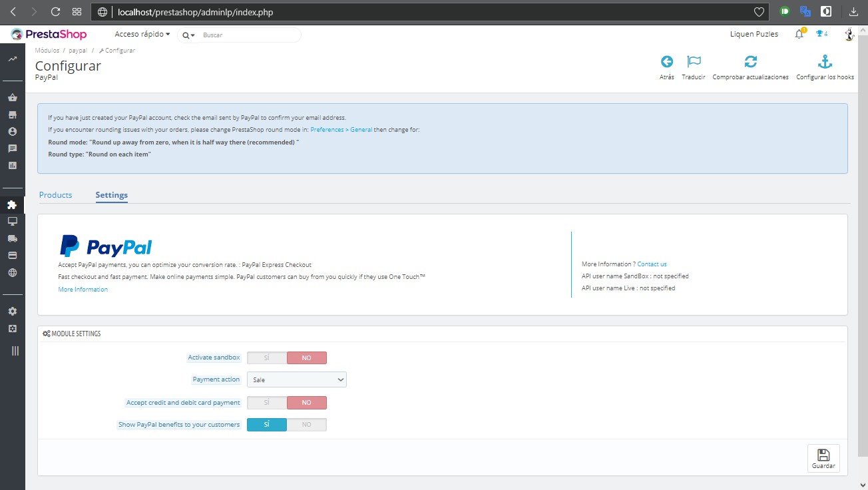Collapse the sidebar using the bars icon
This screenshot has width=868, height=490.
pyautogui.click(x=15, y=351)
